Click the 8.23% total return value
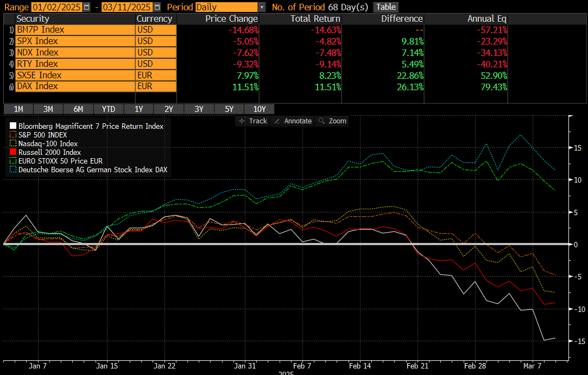 pos(330,76)
